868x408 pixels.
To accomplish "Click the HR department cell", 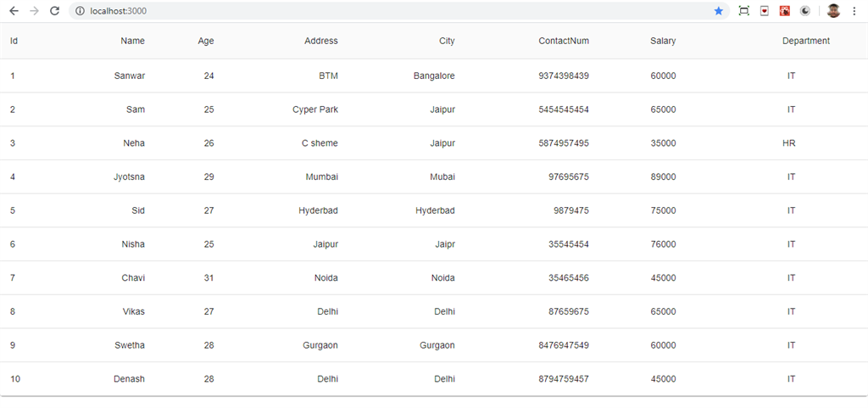I will click(789, 143).
